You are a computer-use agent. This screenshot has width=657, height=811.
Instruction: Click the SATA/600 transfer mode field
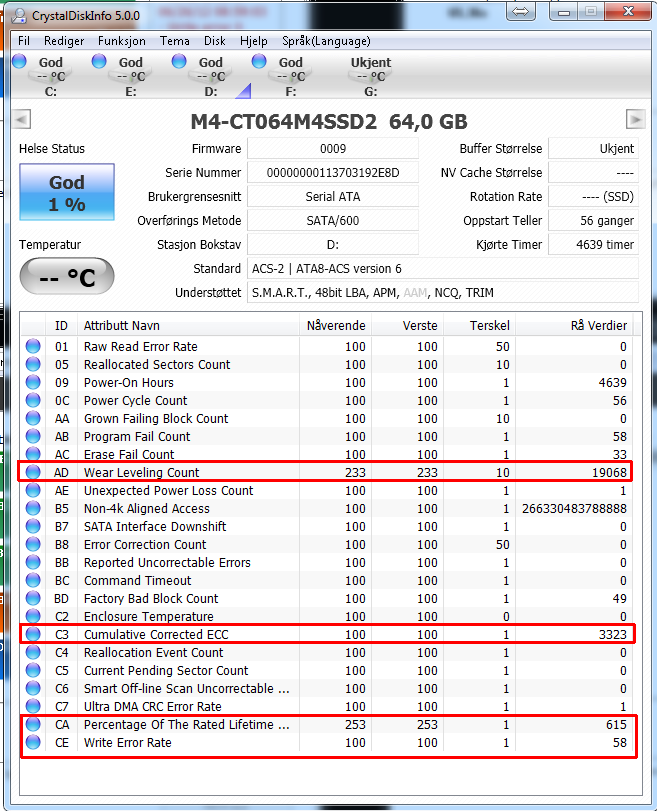(333, 221)
